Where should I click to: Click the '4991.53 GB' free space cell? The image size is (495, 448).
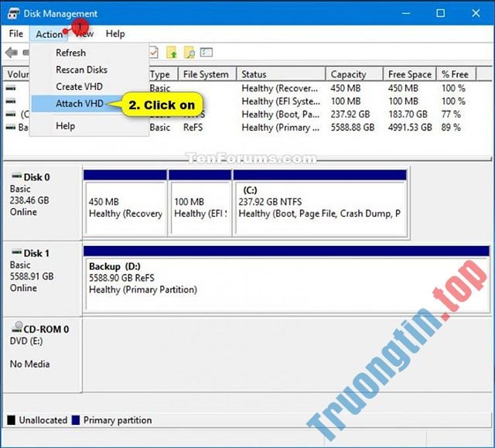[410, 128]
